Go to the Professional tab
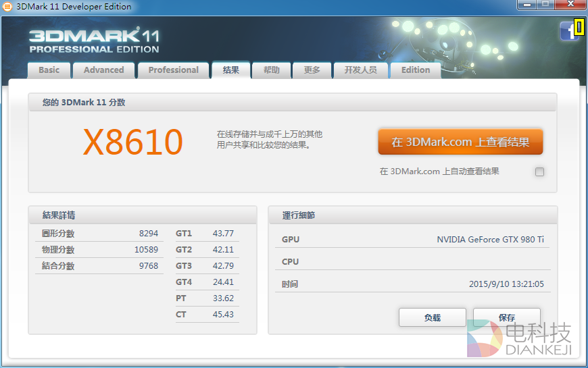 click(x=173, y=70)
